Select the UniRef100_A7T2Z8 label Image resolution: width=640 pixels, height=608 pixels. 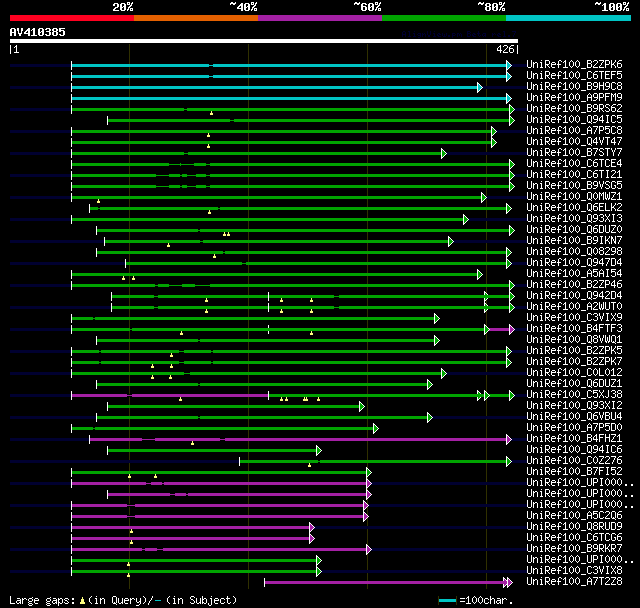coord(574,582)
